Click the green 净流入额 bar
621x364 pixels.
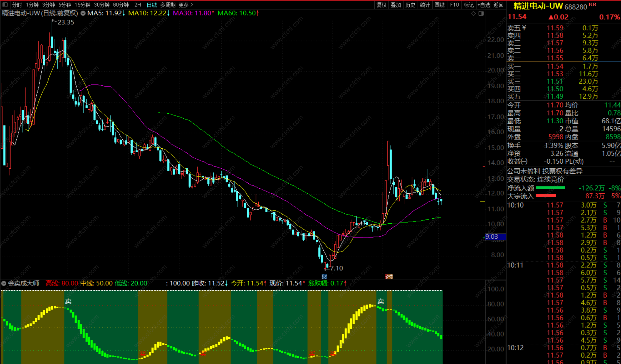tap(550, 188)
